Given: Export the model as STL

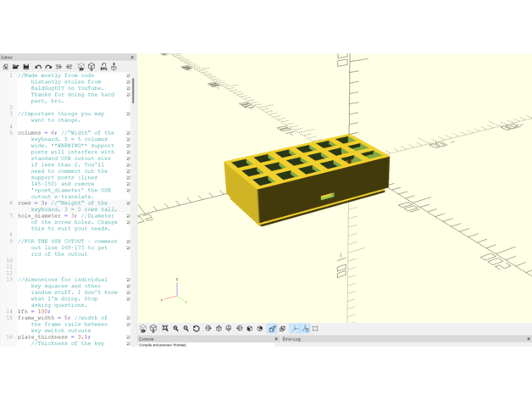Looking at the screenshot, I should click(103, 67).
